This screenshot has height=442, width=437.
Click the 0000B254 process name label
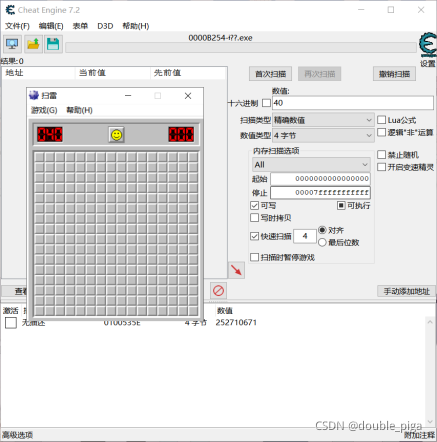click(x=220, y=38)
